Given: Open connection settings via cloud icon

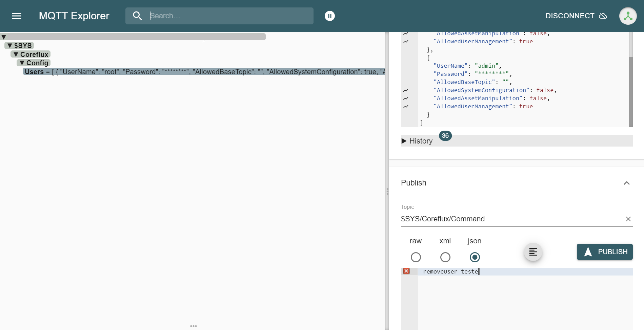Looking at the screenshot, I should point(603,16).
